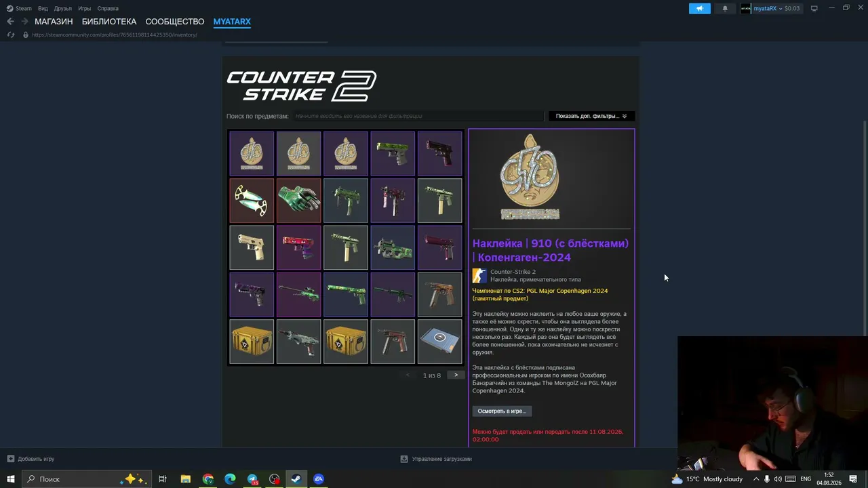
Task: Reload the inventory page
Action: 11,35
